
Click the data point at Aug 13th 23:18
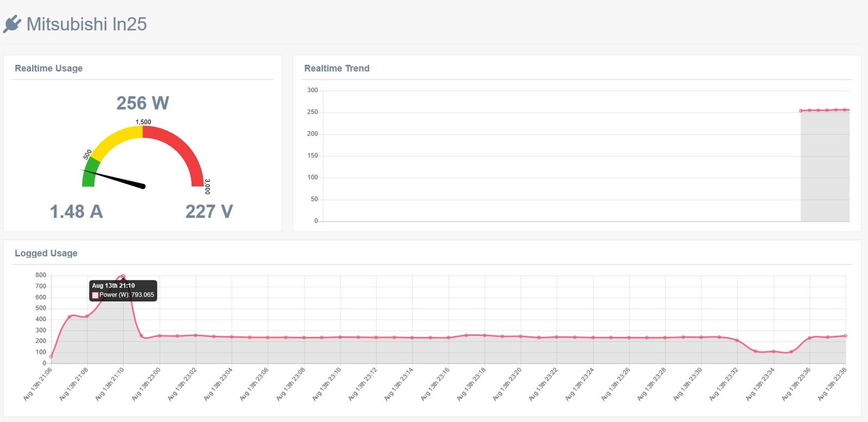click(484, 335)
